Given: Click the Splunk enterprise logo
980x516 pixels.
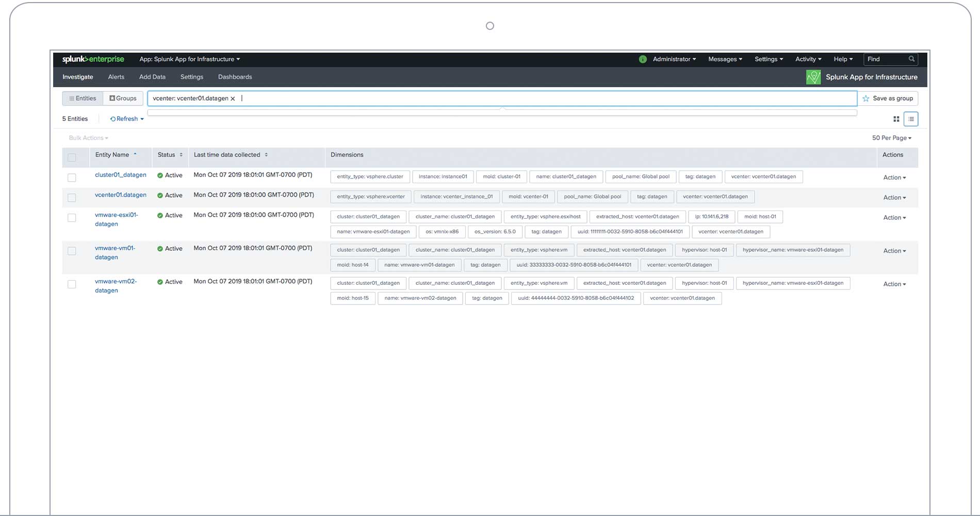Looking at the screenshot, I should click(93, 59).
